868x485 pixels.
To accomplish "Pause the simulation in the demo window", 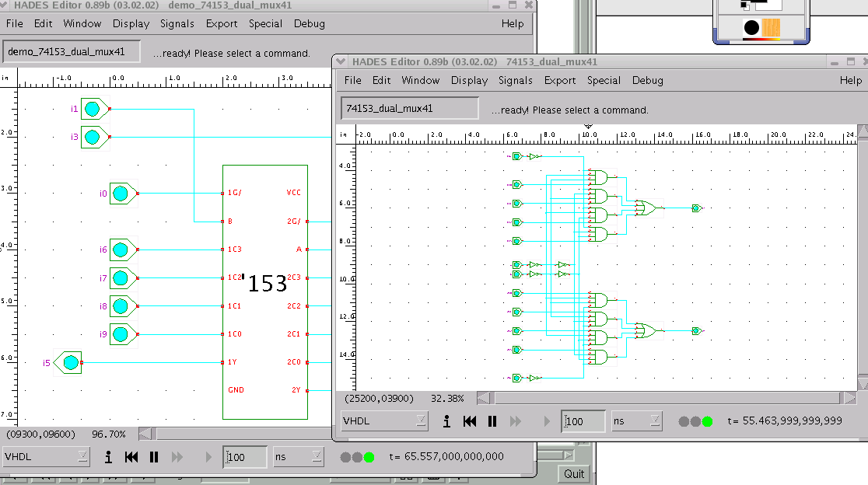I will point(154,457).
